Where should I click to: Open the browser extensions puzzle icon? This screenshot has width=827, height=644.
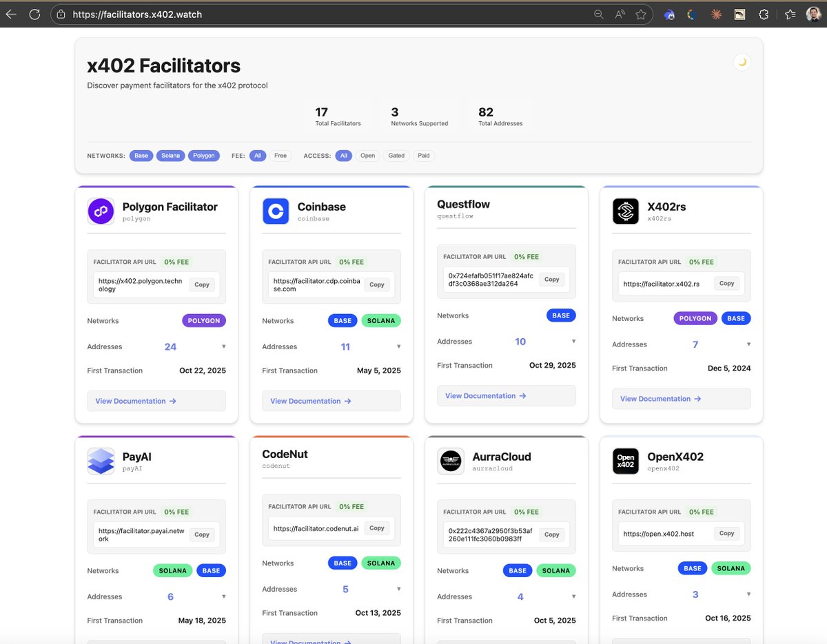click(x=764, y=14)
